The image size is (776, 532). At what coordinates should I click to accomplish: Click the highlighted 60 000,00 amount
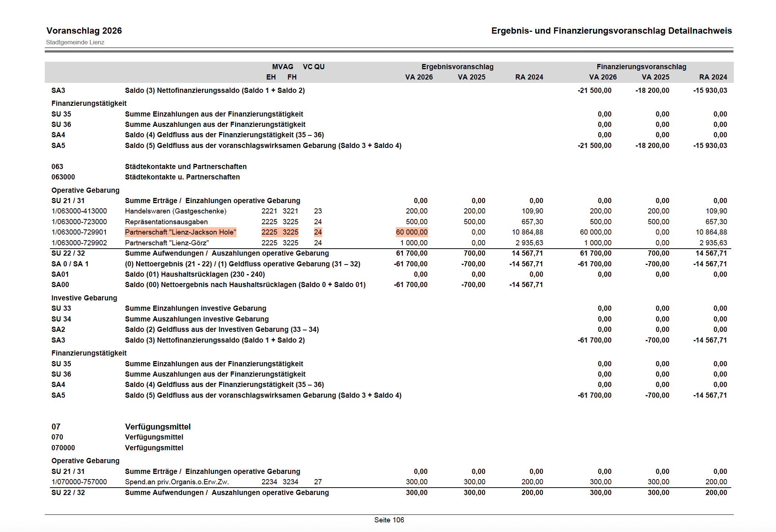411,232
